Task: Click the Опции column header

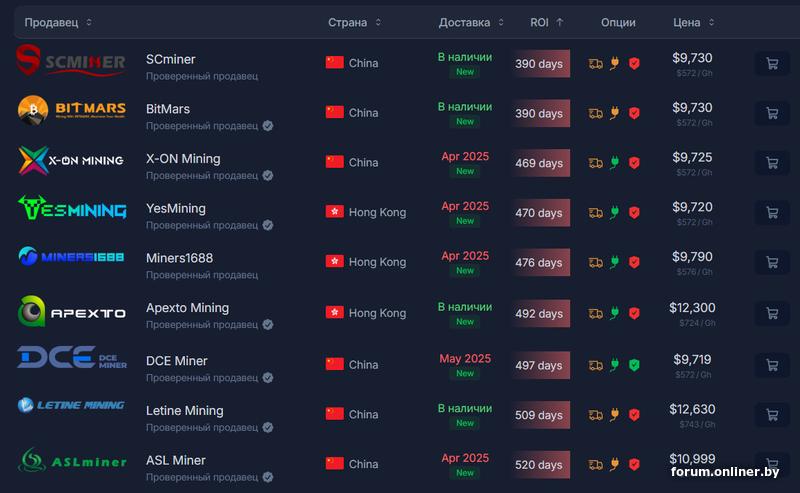Action: [618, 22]
